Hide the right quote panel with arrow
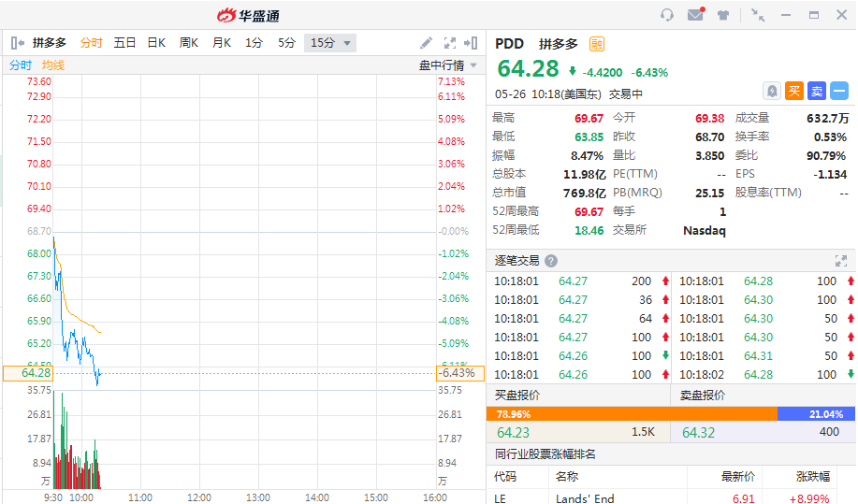Screen dimensions: 858x504 click(472, 43)
